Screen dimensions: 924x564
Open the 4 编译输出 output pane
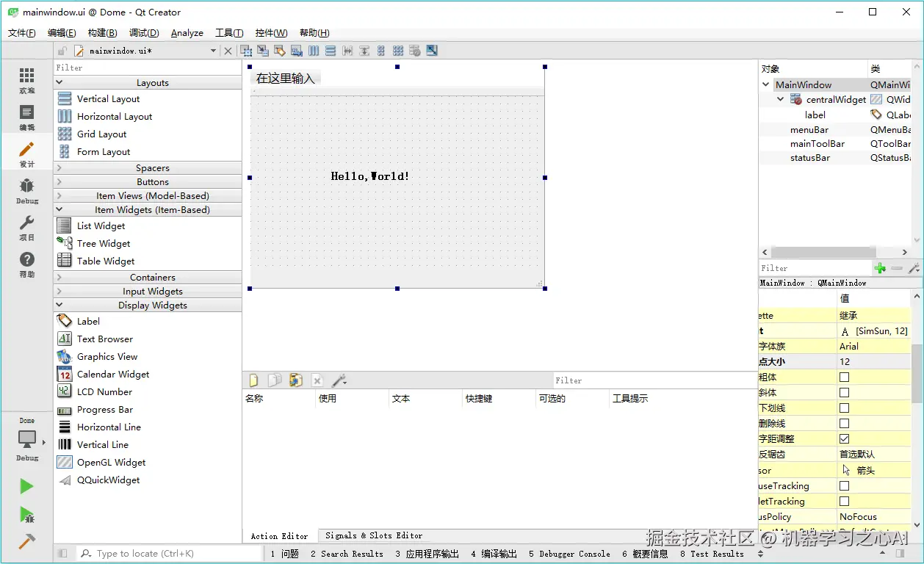click(x=494, y=554)
